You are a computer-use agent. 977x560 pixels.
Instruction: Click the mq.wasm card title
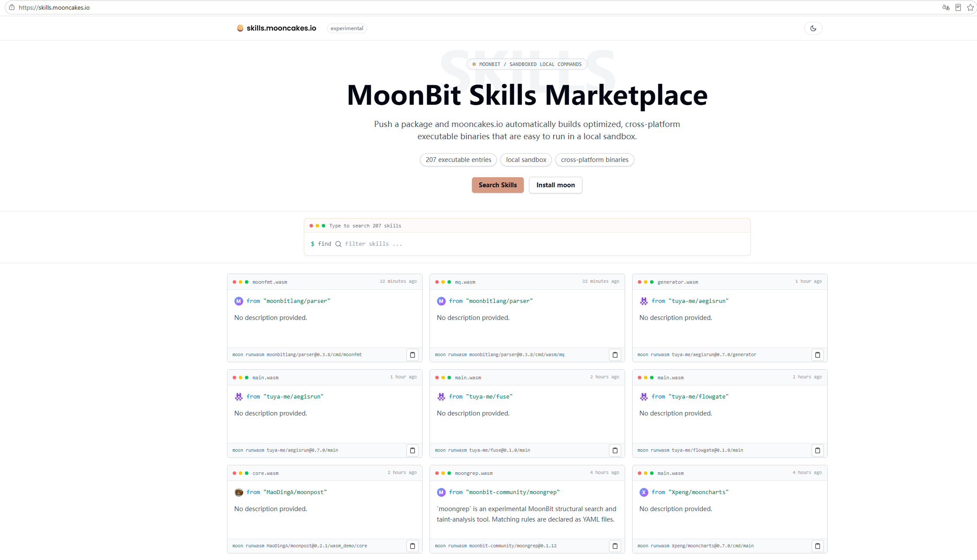coord(465,282)
